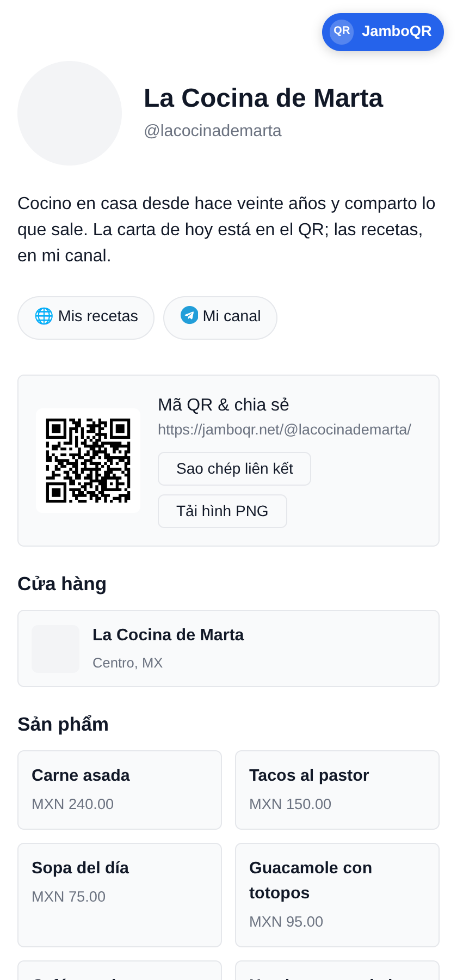457x980 pixels.
Task: Click the QR code image
Action: click(x=88, y=461)
